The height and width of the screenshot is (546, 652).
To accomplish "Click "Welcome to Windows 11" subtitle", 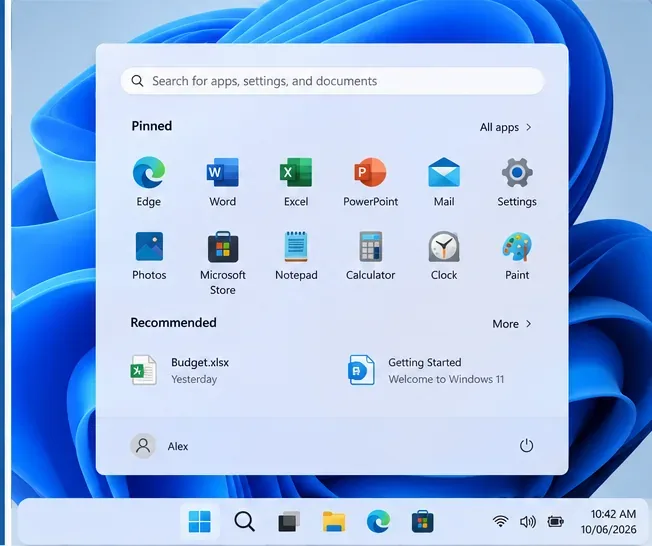I will [446, 379].
